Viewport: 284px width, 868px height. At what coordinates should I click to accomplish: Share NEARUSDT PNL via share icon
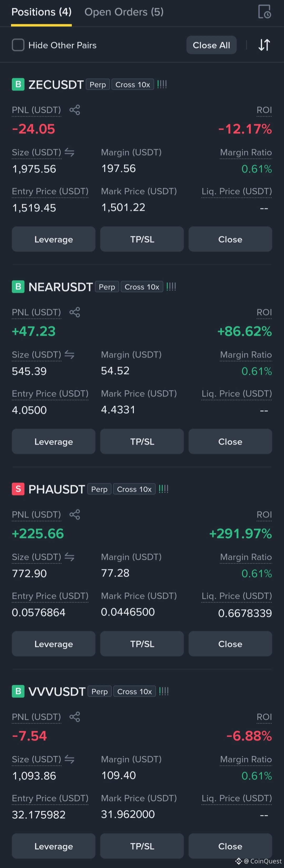tap(74, 312)
